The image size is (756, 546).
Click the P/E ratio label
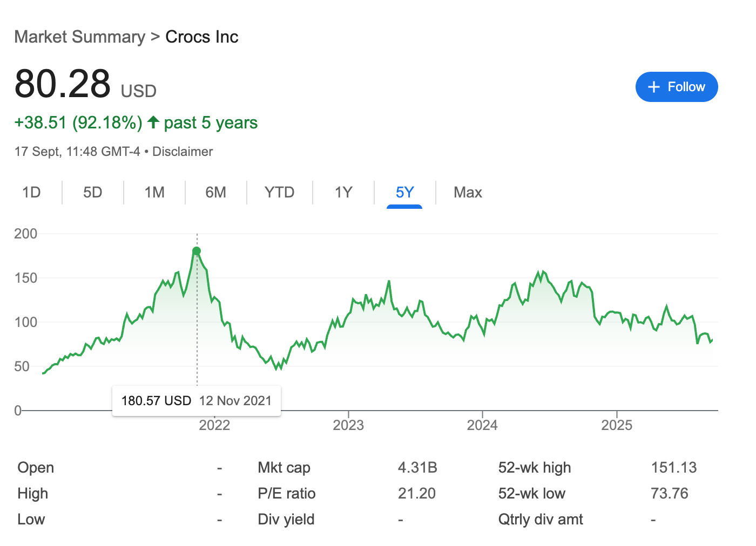click(x=287, y=493)
